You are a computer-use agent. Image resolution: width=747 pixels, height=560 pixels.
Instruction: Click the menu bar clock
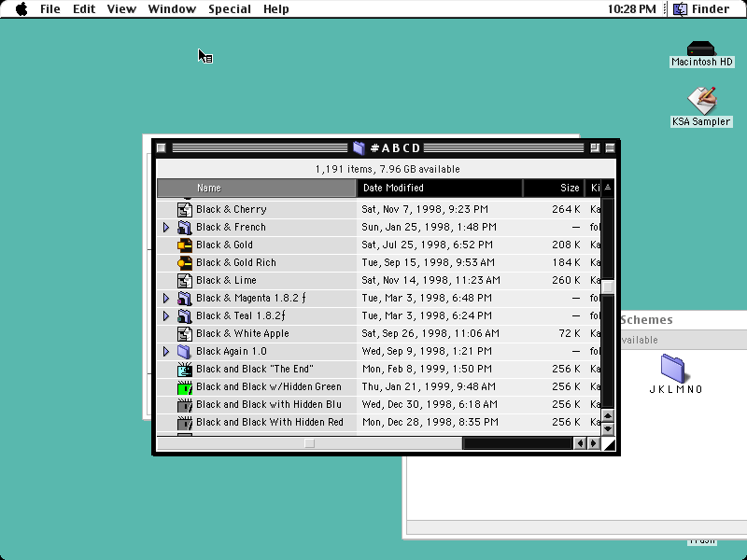(632, 9)
